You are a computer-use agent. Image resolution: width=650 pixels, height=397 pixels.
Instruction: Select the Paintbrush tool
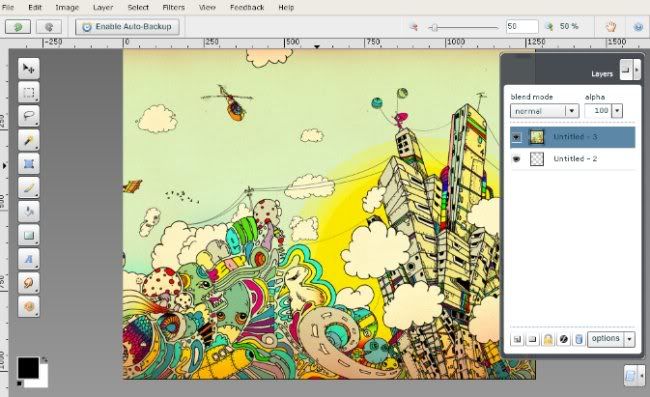[x=29, y=188]
